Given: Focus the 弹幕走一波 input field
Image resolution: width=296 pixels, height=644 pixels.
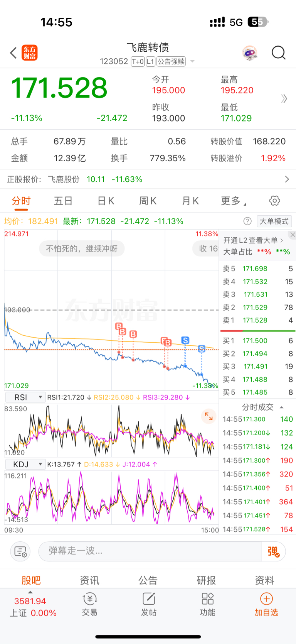Looking at the screenshot, I should pos(150,551).
